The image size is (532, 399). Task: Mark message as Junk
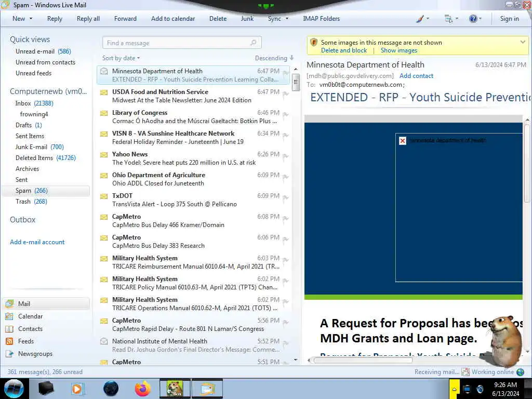click(x=247, y=19)
